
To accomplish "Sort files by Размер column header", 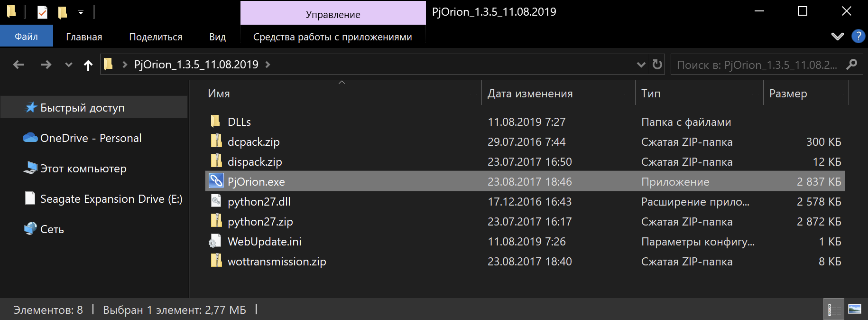I will (x=788, y=94).
